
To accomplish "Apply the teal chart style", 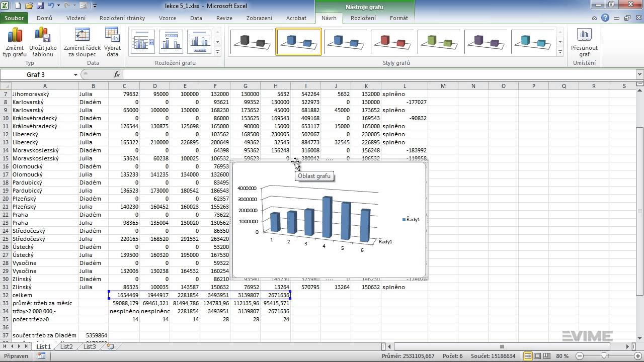I will [x=533, y=42].
